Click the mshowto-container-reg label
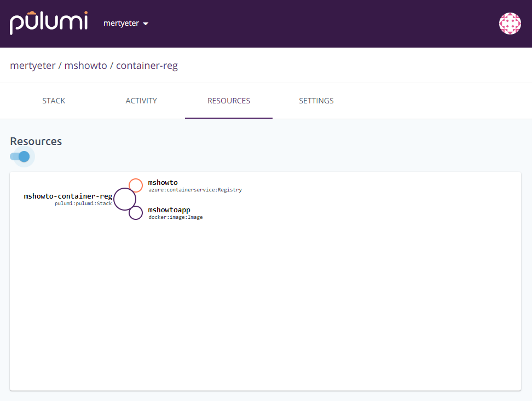Image resolution: width=532 pixels, height=401 pixels. click(68, 196)
